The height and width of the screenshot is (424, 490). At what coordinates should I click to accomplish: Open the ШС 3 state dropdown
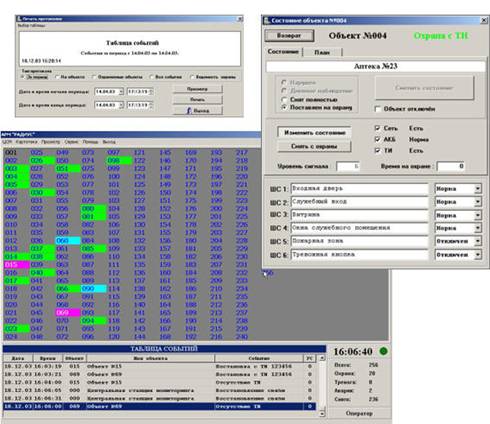(478, 215)
